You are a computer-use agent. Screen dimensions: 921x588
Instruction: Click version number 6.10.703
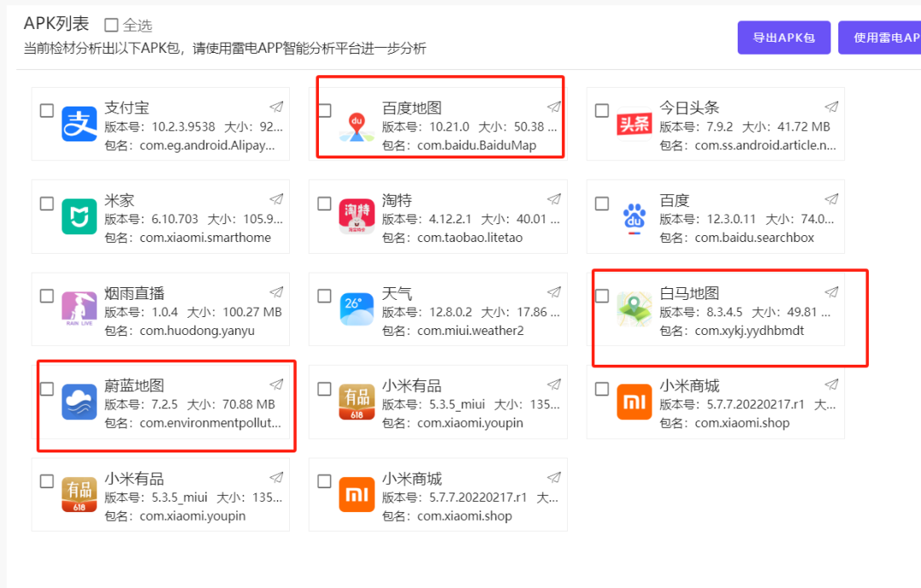[175, 220]
